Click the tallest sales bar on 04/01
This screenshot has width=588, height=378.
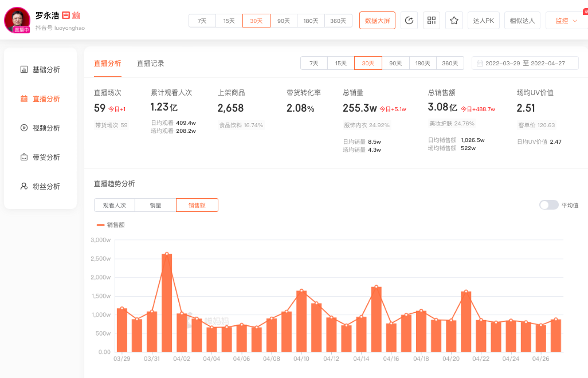pos(167,304)
